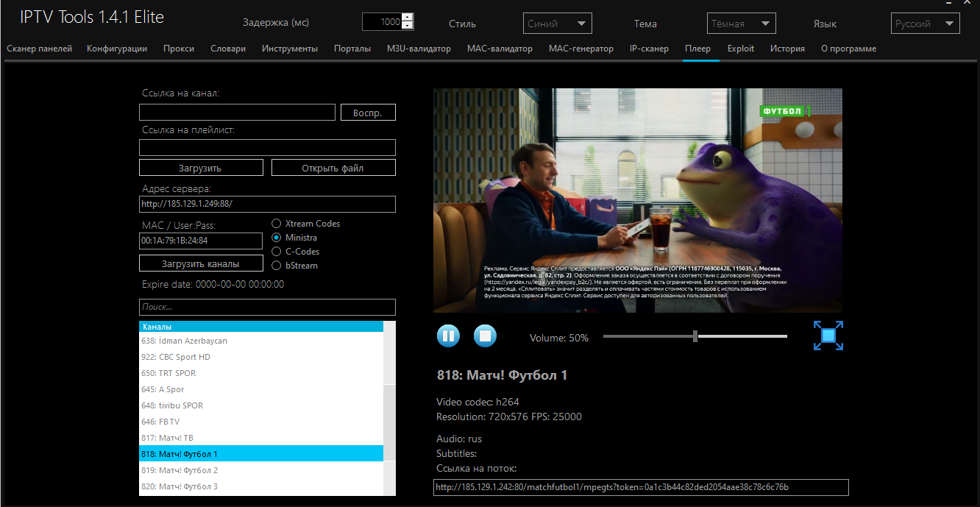Click in the Ссылка на плейлист field
The height and width of the screenshot is (507, 980).
click(267, 147)
